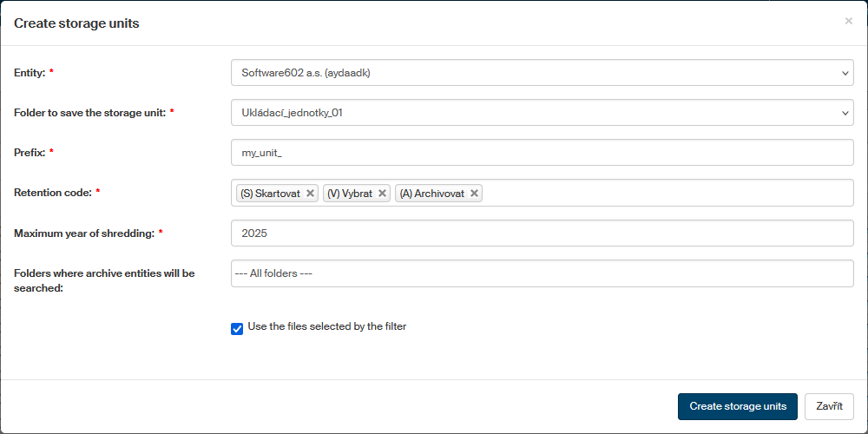
Task: Remove the (A) Archivovat retention tag
Action: (475, 194)
